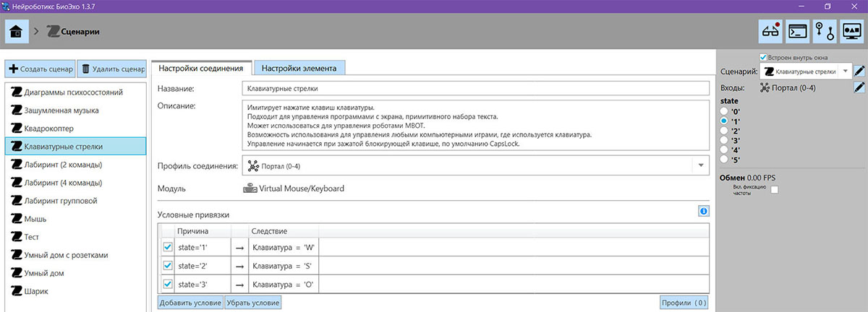The width and height of the screenshot is (868, 312).
Task: Open the glasses device icon in top toolbar
Action: pyautogui.click(x=770, y=31)
